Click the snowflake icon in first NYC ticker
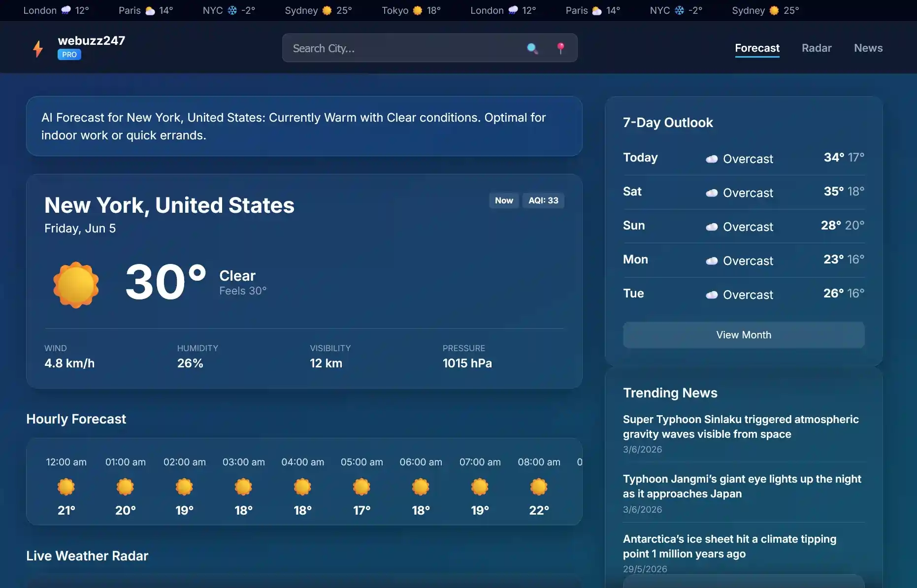917x588 pixels. pos(232,10)
